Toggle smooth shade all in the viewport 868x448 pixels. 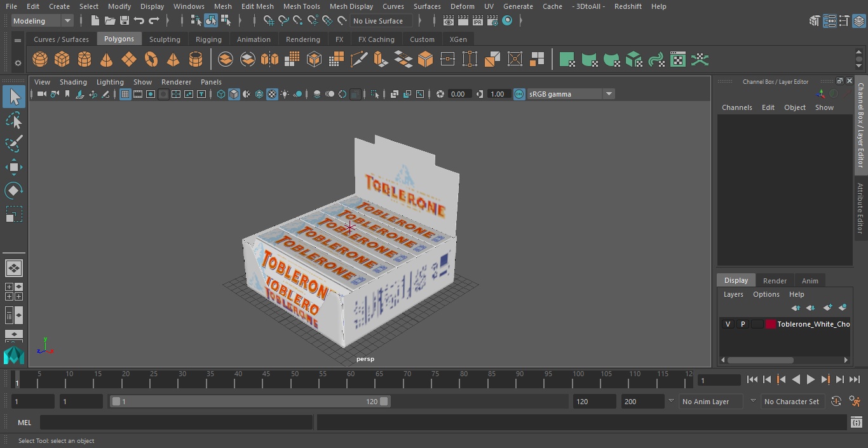tap(234, 94)
